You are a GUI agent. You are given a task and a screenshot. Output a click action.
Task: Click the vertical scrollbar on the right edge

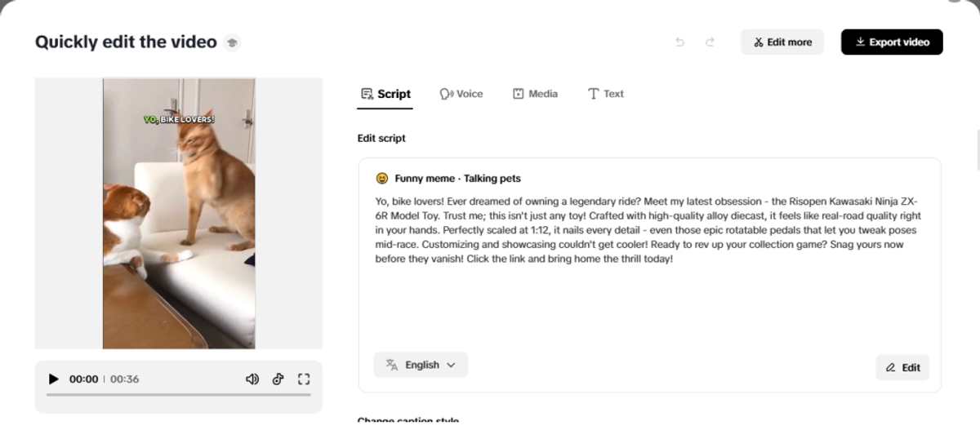(x=977, y=151)
